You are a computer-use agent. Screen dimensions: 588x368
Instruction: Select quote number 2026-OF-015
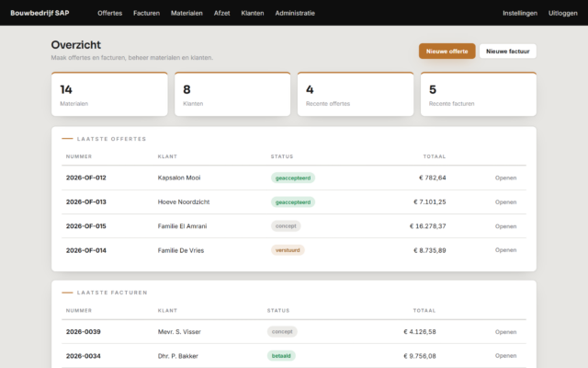pos(85,226)
